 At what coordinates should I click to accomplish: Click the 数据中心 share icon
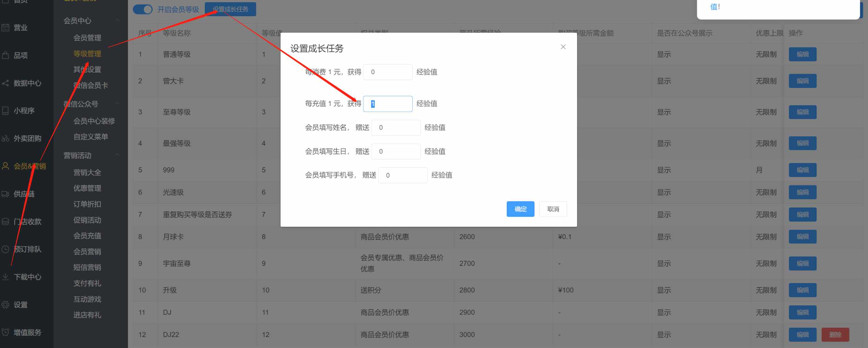coord(5,83)
